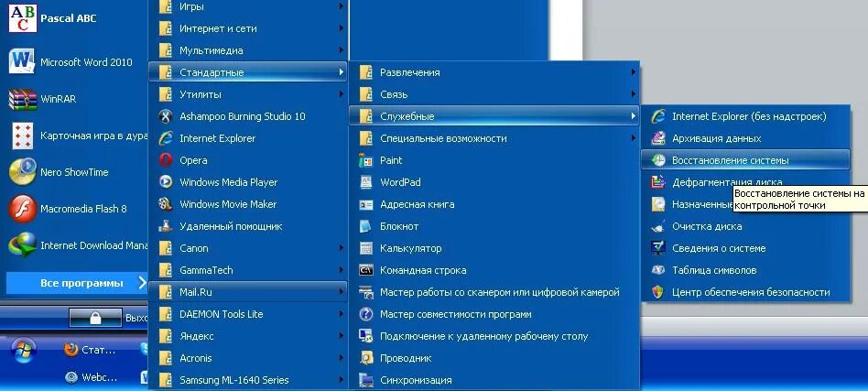
Task: Click the Архивация данных icon
Action: click(658, 138)
